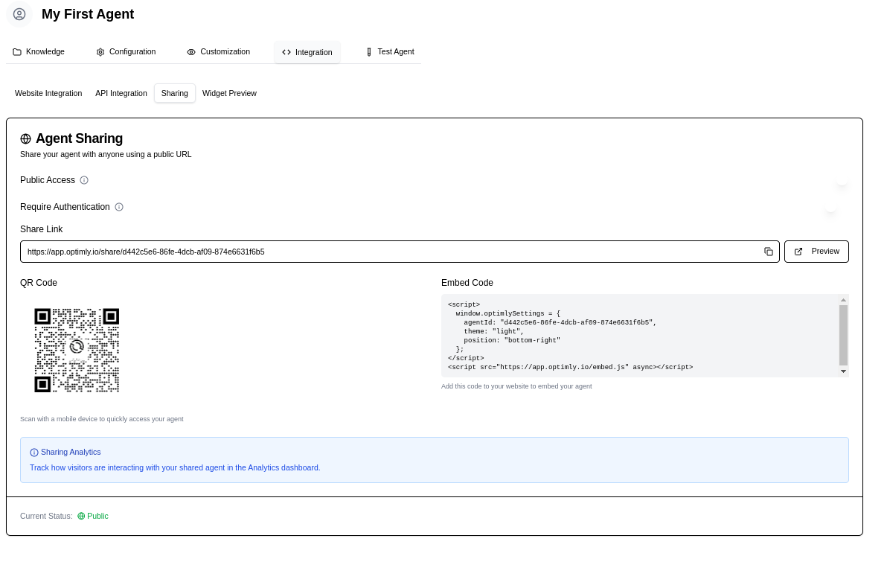
Task: Click the info icon next to Public Access
Action: [84, 180]
